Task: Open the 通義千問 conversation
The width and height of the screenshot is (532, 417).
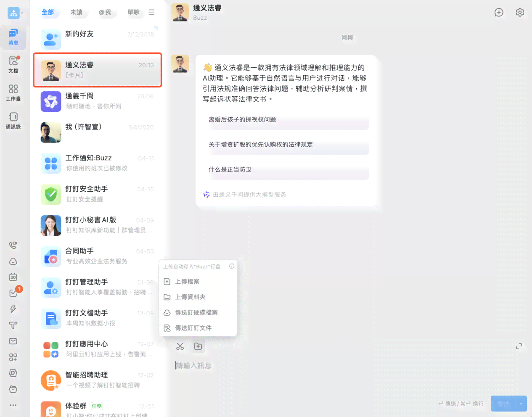Action: point(98,101)
